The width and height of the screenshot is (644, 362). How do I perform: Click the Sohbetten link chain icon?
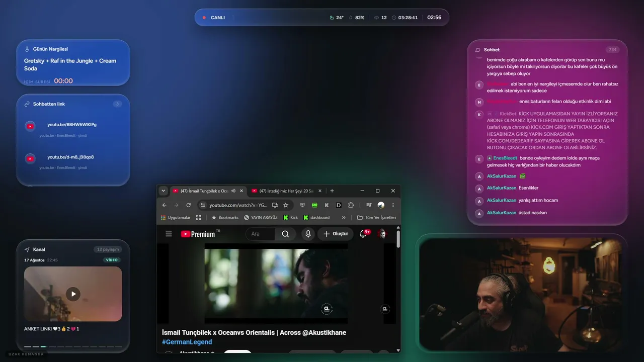point(27,104)
